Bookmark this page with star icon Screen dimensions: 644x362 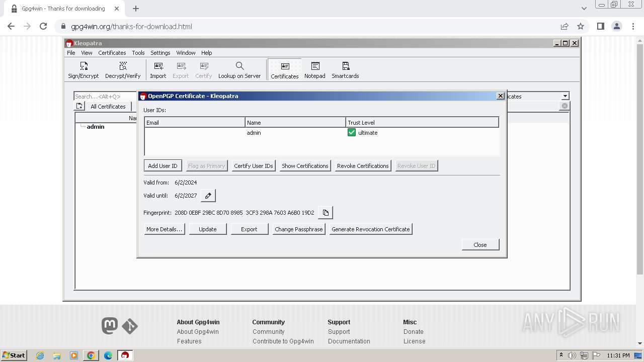(581, 27)
